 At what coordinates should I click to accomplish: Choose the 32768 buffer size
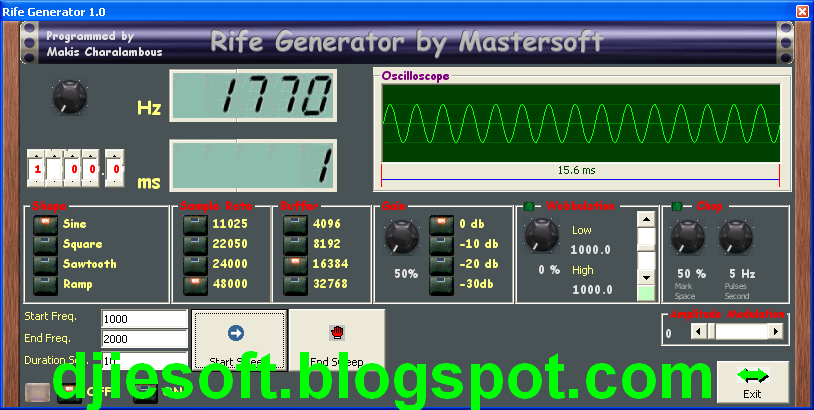pyautogui.click(x=295, y=285)
